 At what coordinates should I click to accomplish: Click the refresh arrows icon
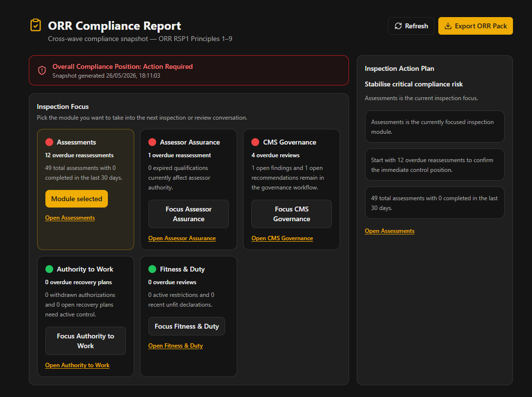coord(398,26)
